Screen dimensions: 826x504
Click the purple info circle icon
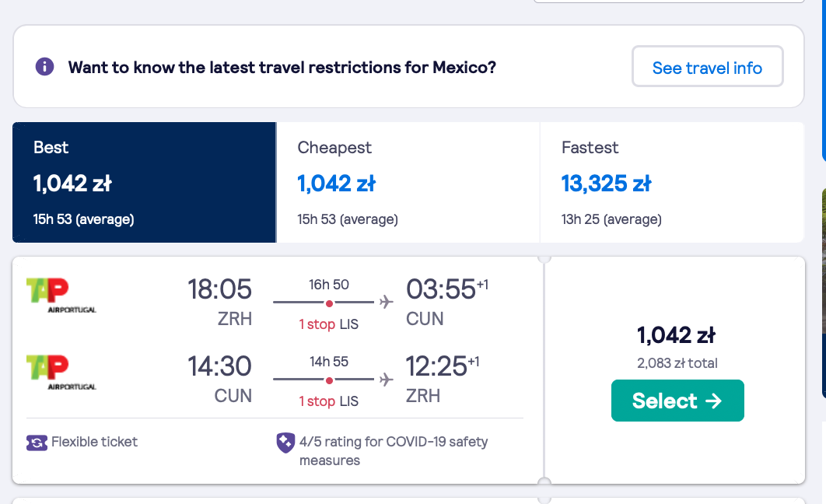tap(45, 67)
